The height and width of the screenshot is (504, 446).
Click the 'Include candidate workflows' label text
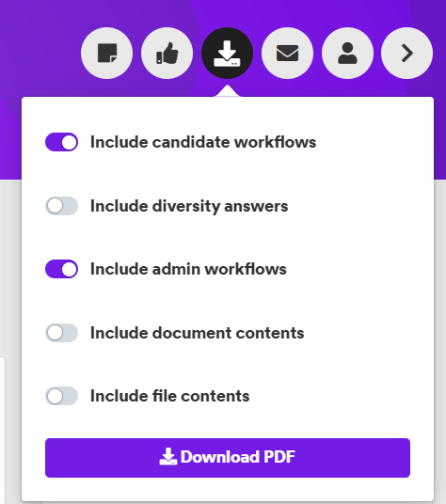click(203, 142)
